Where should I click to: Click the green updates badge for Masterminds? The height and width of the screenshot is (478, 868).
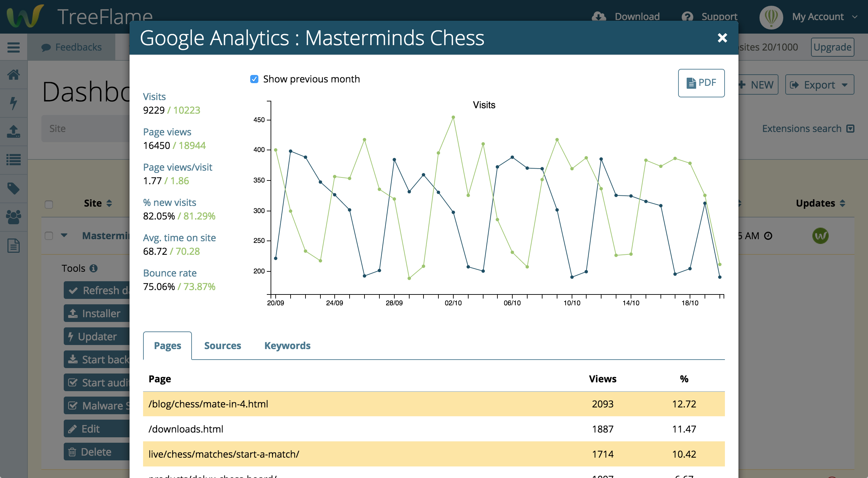820,235
